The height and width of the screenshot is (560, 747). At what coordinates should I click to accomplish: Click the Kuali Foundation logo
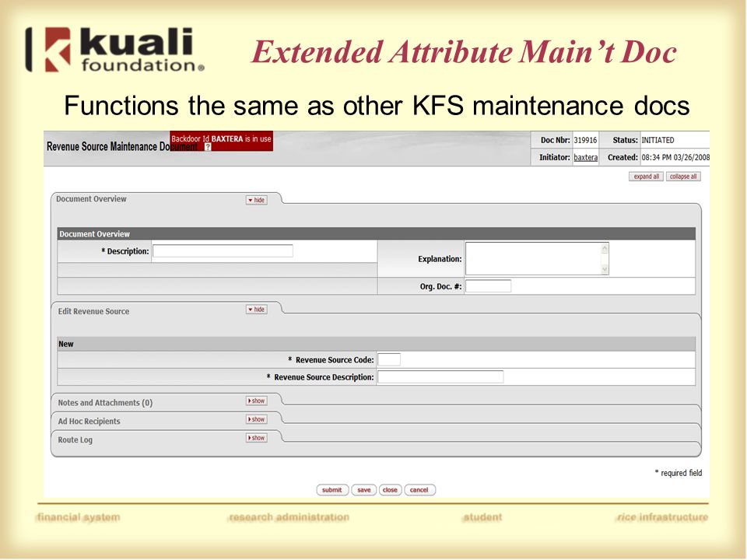pos(115,50)
